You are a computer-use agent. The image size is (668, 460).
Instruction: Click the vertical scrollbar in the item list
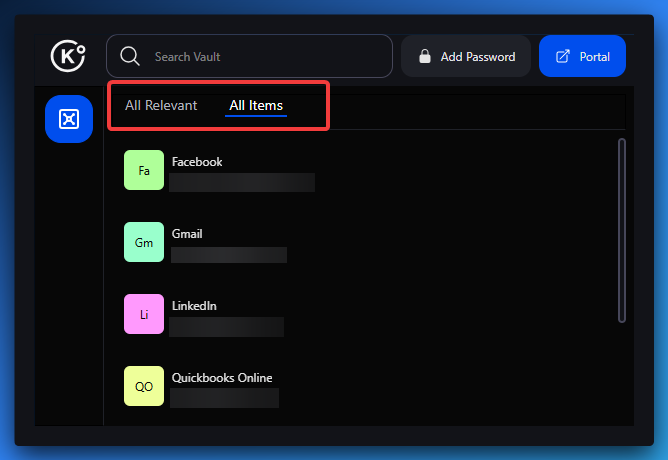click(x=622, y=230)
